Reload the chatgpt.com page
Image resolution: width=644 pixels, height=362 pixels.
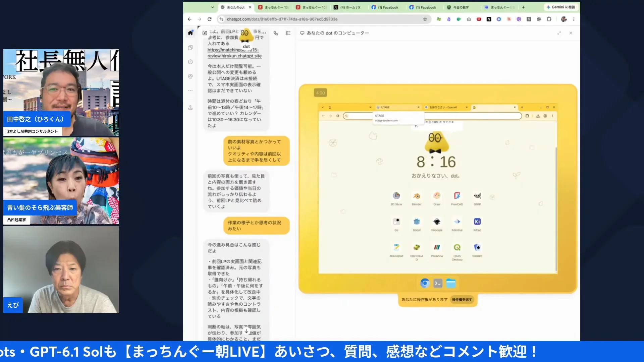coord(210,19)
